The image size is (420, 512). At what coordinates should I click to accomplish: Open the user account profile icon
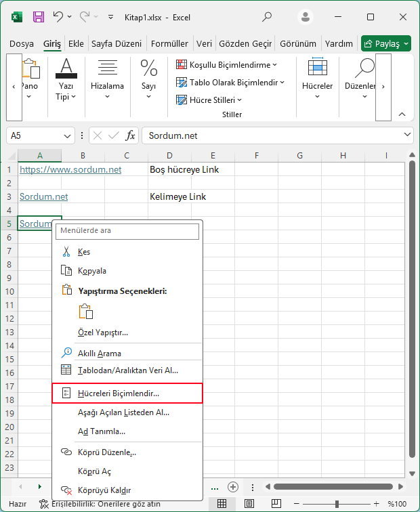tap(306, 17)
